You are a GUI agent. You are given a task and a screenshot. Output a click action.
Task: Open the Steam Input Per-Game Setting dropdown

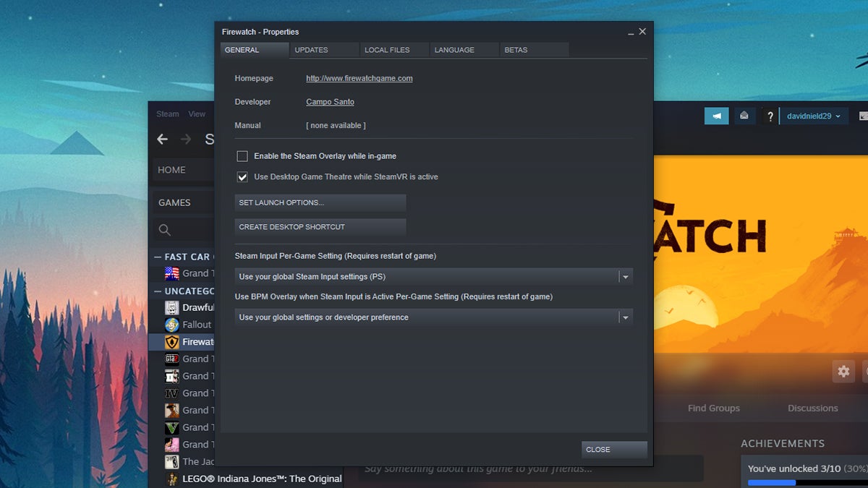pos(626,276)
